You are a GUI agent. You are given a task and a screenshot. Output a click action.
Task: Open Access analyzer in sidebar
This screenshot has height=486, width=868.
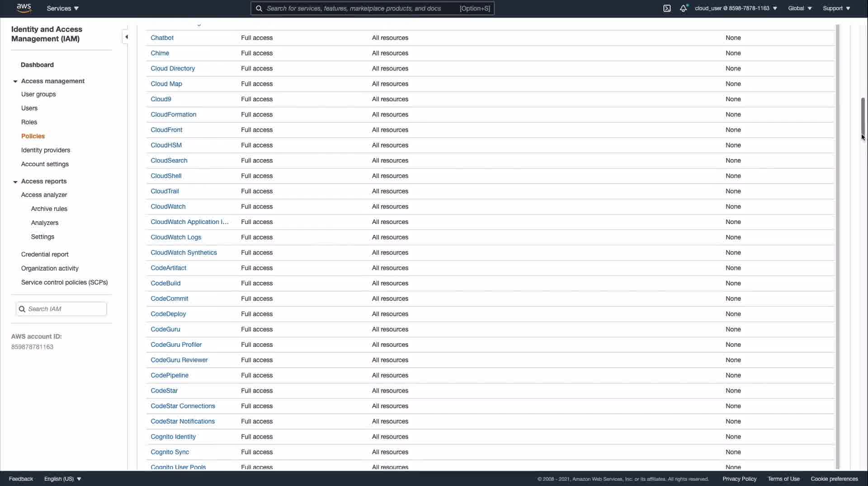[x=44, y=195]
